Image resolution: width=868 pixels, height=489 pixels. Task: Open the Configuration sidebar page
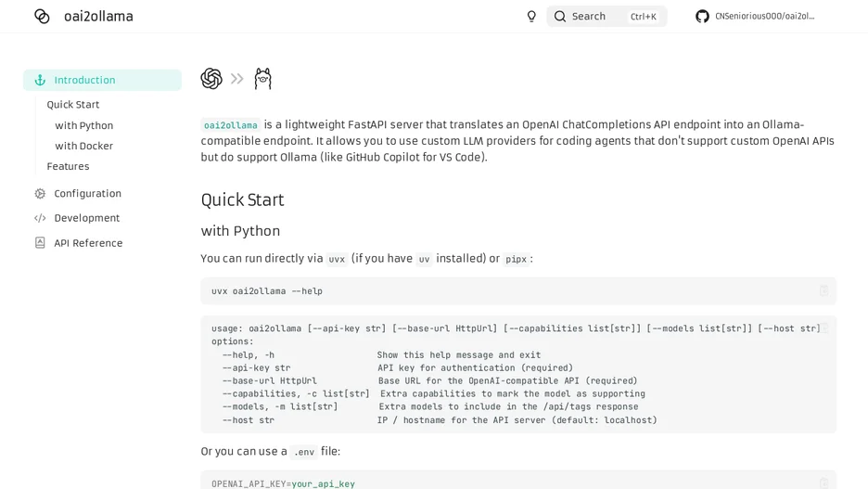87,193
